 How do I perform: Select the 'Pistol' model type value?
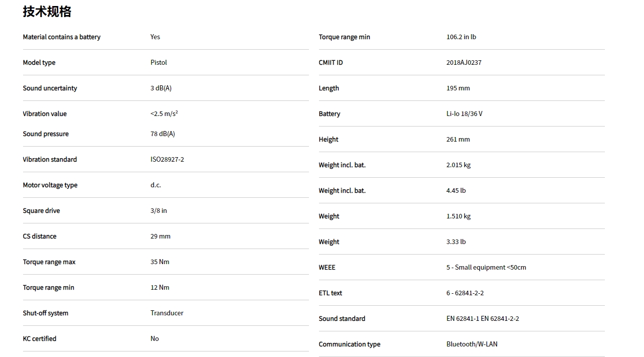click(158, 63)
